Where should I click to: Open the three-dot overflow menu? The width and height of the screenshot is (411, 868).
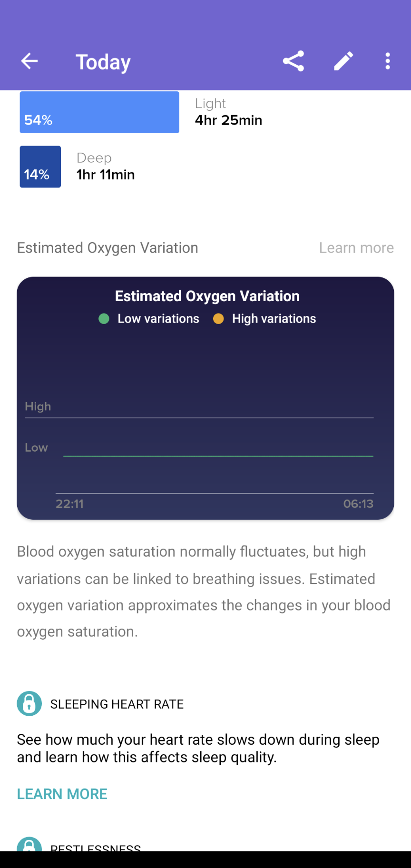[388, 61]
